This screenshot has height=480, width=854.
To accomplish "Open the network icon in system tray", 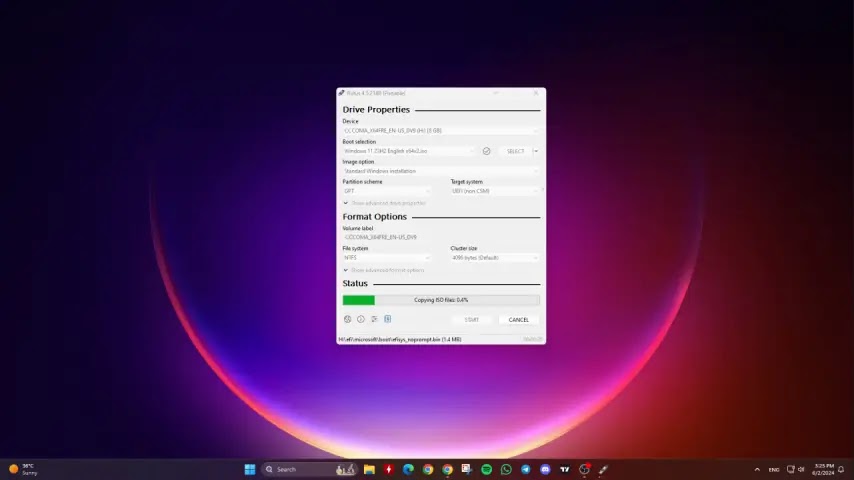I will click(x=791, y=469).
